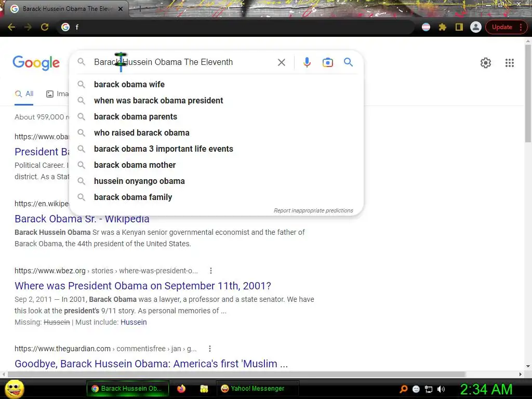Click the volume speaker tray icon
The width and height of the screenshot is (532, 399).
tap(441, 389)
